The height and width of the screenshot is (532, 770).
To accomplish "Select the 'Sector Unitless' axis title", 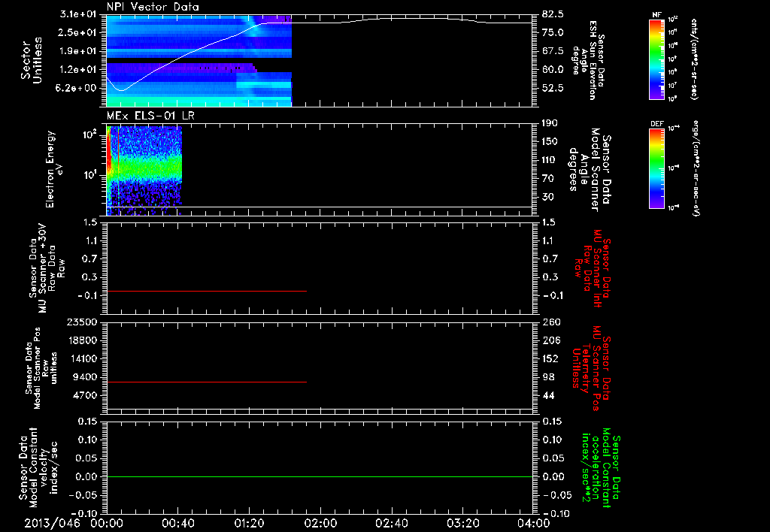I will [x=31, y=61].
